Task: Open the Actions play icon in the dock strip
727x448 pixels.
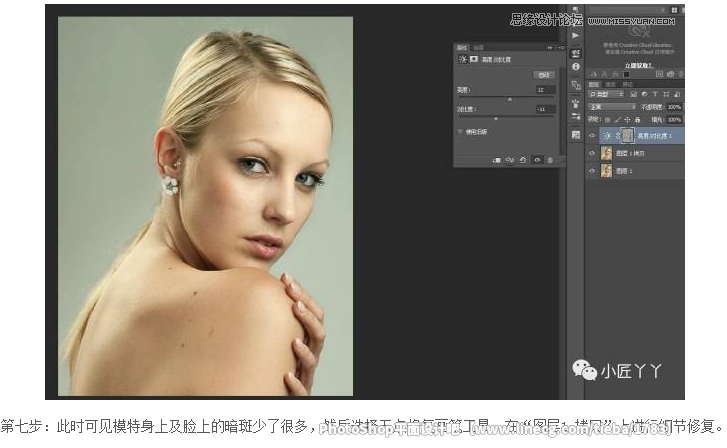Action: pos(575,36)
